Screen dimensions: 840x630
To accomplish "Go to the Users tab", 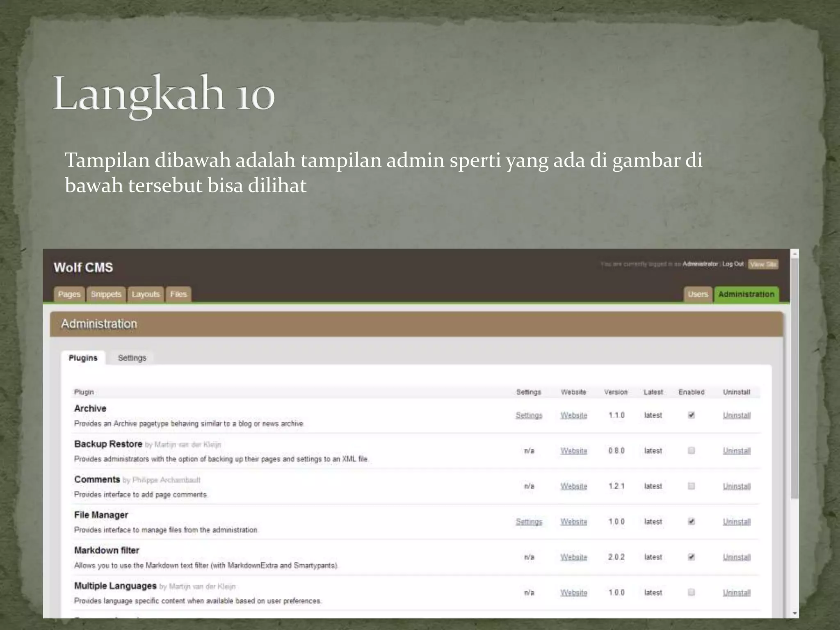I will tap(698, 294).
